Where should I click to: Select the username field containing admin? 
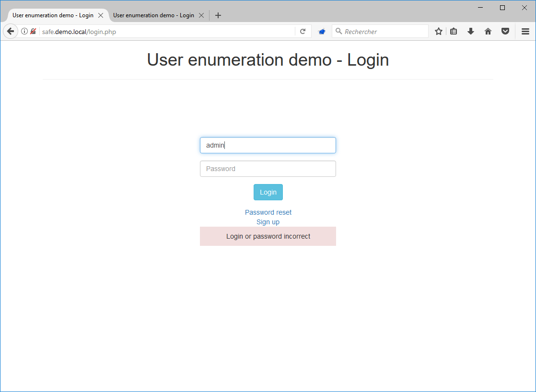coord(268,145)
